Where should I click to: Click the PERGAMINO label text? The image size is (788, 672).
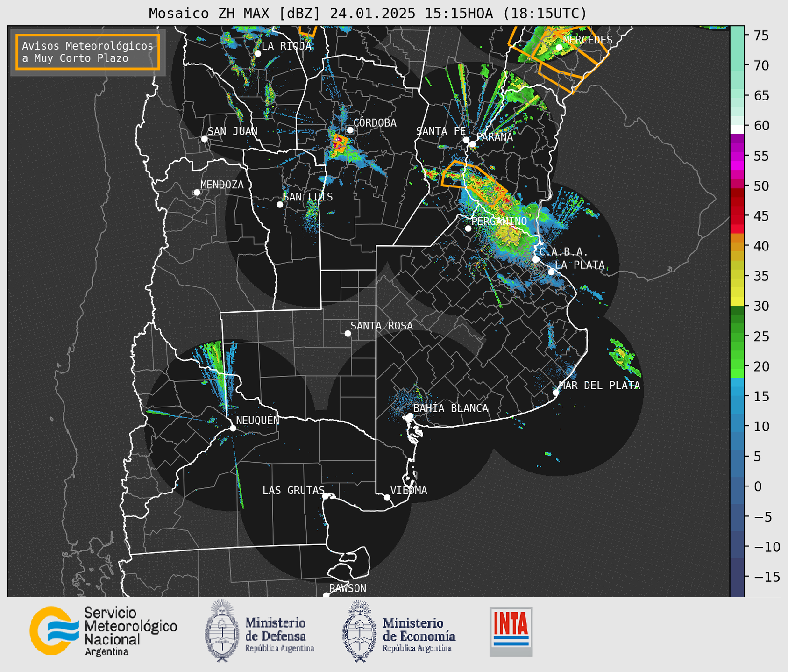[x=499, y=221]
